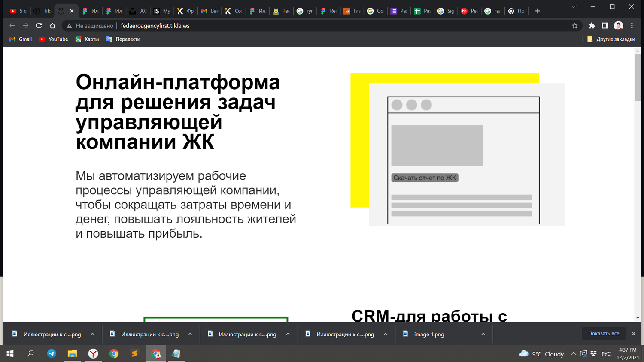Image resolution: width=644 pixels, height=362 pixels.
Task: Close the active Tilda tab
Action: pyautogui.click(x=72, y=11)
